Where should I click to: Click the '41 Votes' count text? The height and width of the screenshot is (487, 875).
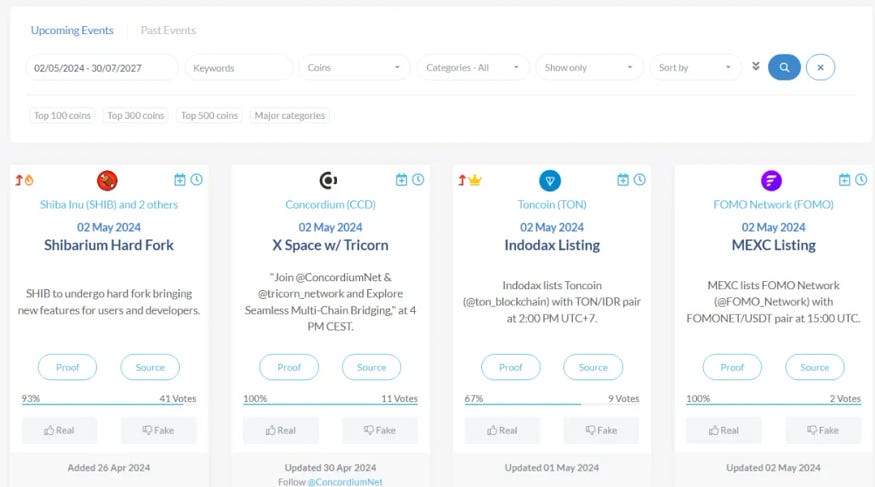[x=177, y=398]
